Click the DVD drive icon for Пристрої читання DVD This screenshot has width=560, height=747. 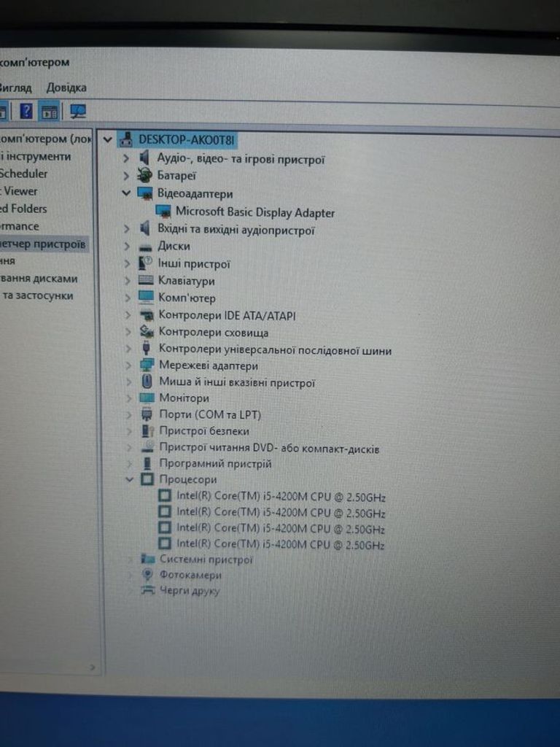pyautogui.click(x=148, y=447)
